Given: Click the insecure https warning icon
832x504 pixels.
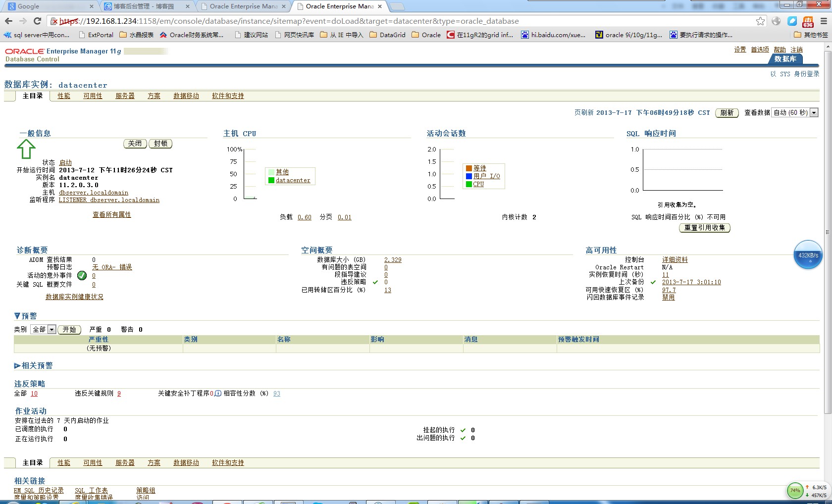Looking at the screenshot, I should [x=54, y=21].
